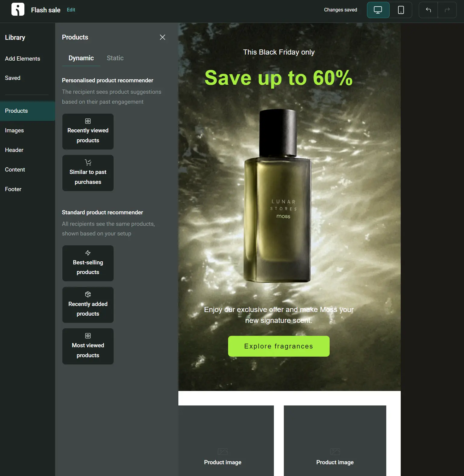The image size is (464, 476).
Task: Select the Dynamic tab
Action: (81, 58)
